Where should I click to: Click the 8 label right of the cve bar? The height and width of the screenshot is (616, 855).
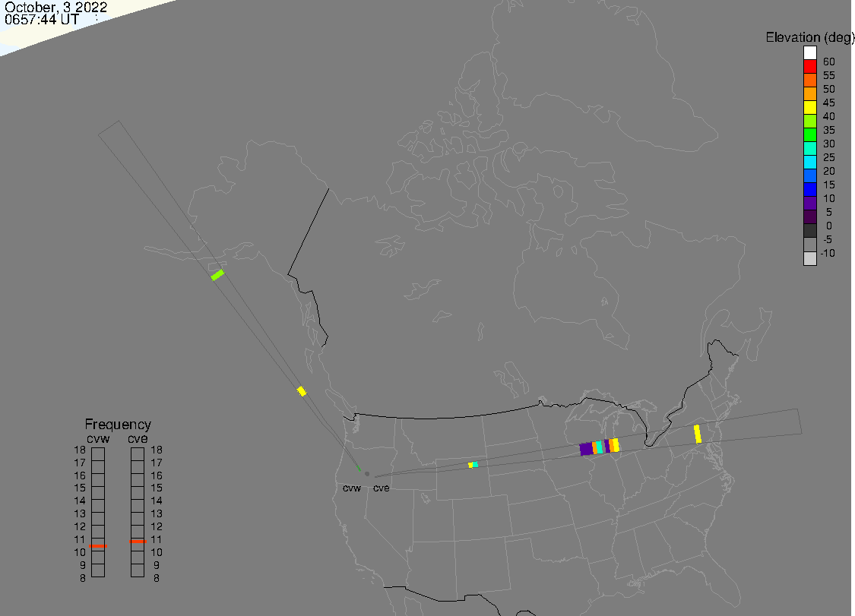coord(157,578)
